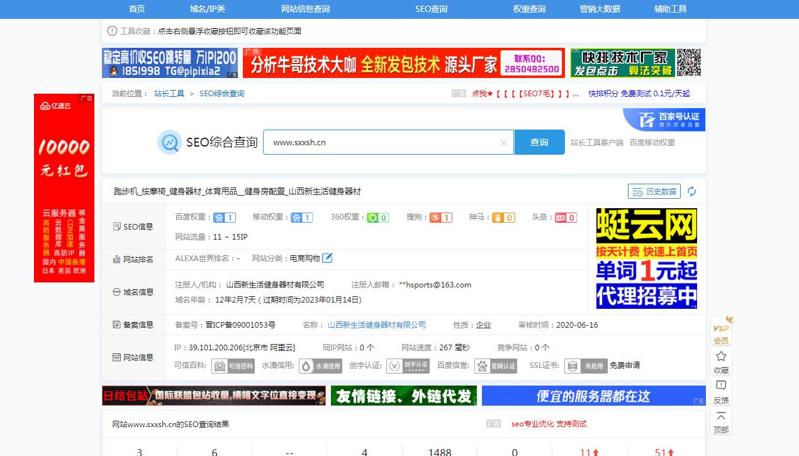Click the 移动权重 badge icon
799x456 pixels.
tap(302, 218)
